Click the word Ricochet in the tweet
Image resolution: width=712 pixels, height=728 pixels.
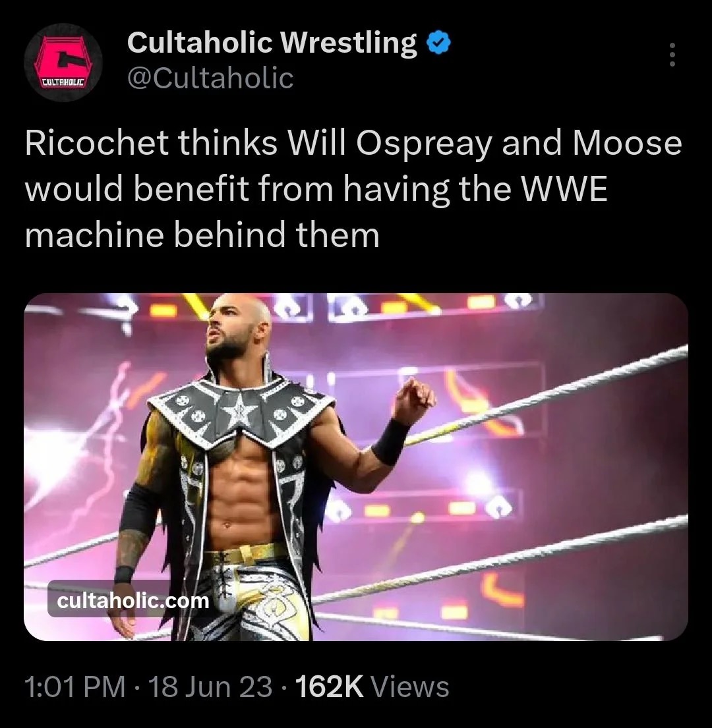pyautogui.click(x=97, y=143)
